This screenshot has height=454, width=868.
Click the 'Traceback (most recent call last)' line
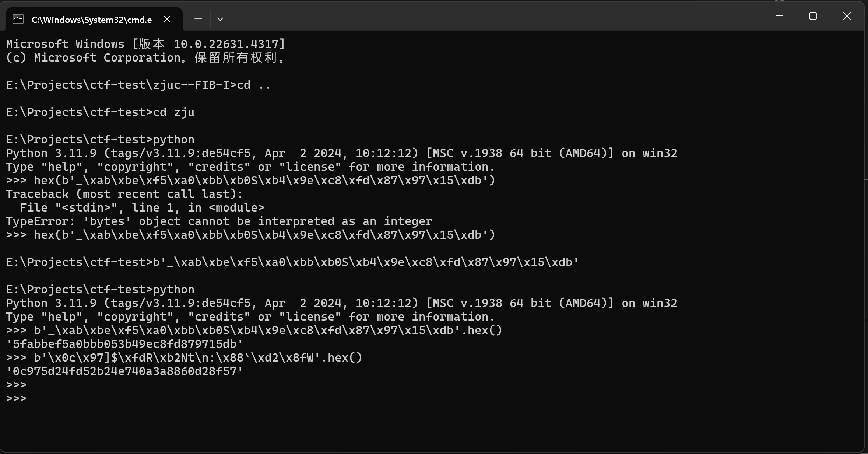124,194
